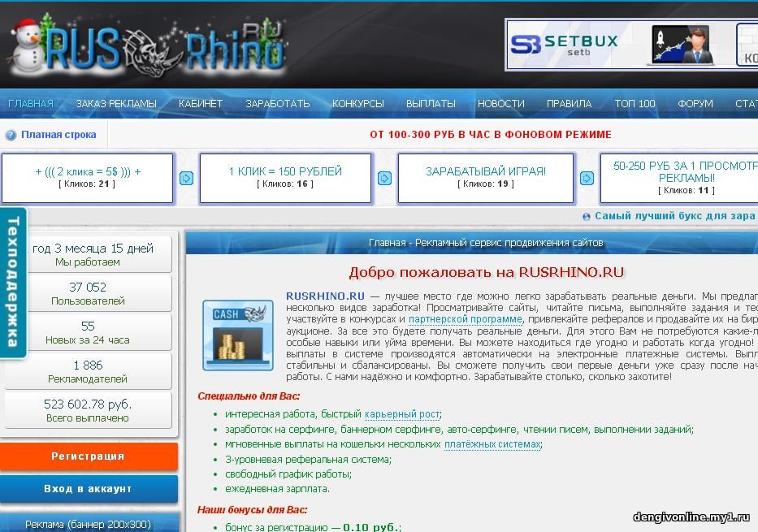Open the 'ЗАРАБАТЫВАЙ ИГРАЯ!' ad
The height and width of the screenshot is (532, 758).
pyautogui.click(x=486, y=171)
